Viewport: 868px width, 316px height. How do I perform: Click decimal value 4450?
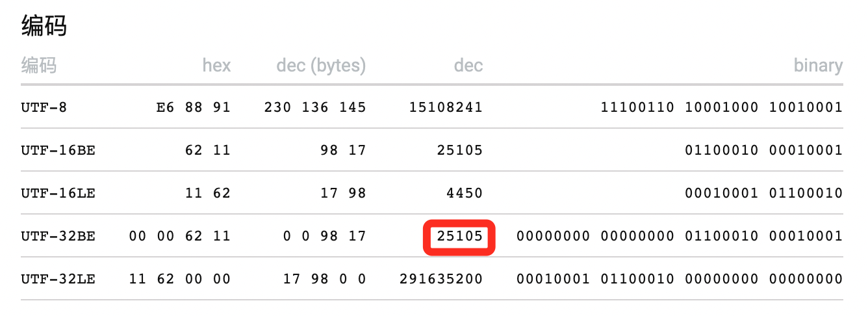click(465, 193)
